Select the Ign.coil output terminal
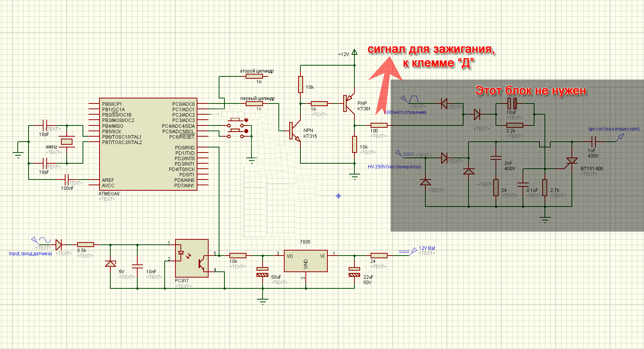This screenshot has height=349, width=644. 620,137
